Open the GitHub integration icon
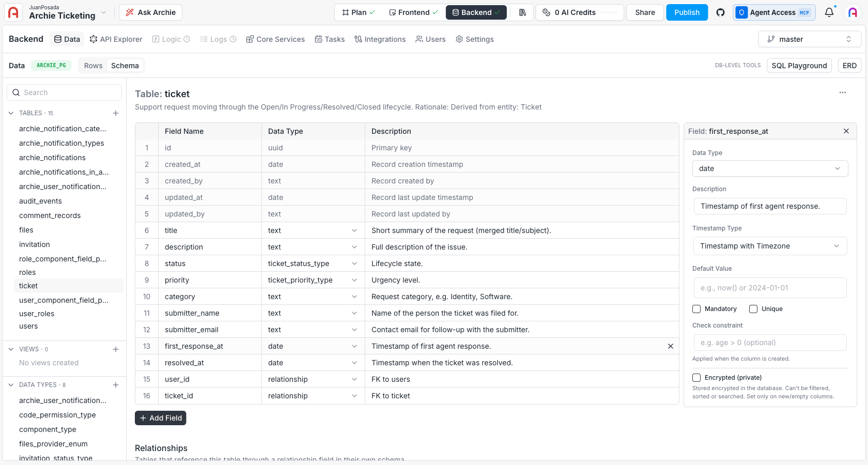This screenshot has width=868, height=465. [720, 12]
